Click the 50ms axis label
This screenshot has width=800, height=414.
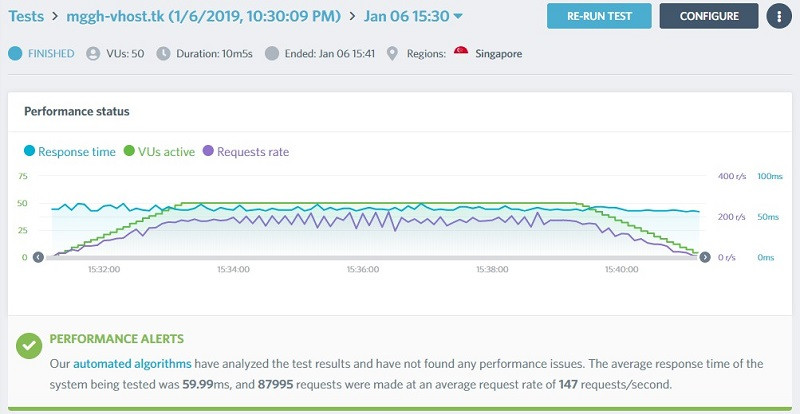(768, 217)
